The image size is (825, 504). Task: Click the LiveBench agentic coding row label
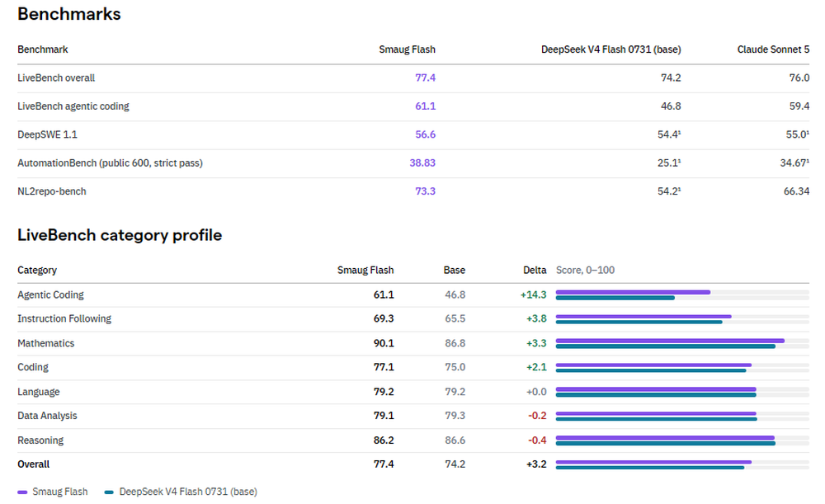coord(73,106)
